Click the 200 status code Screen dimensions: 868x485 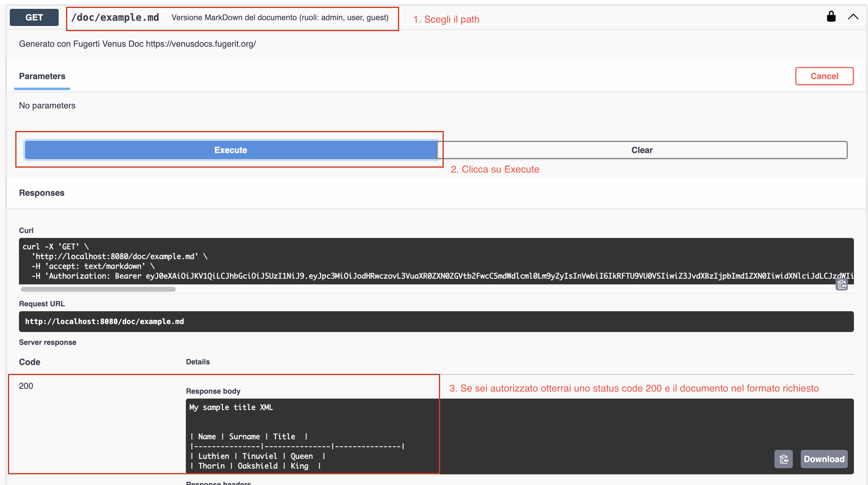coord(26,386)
